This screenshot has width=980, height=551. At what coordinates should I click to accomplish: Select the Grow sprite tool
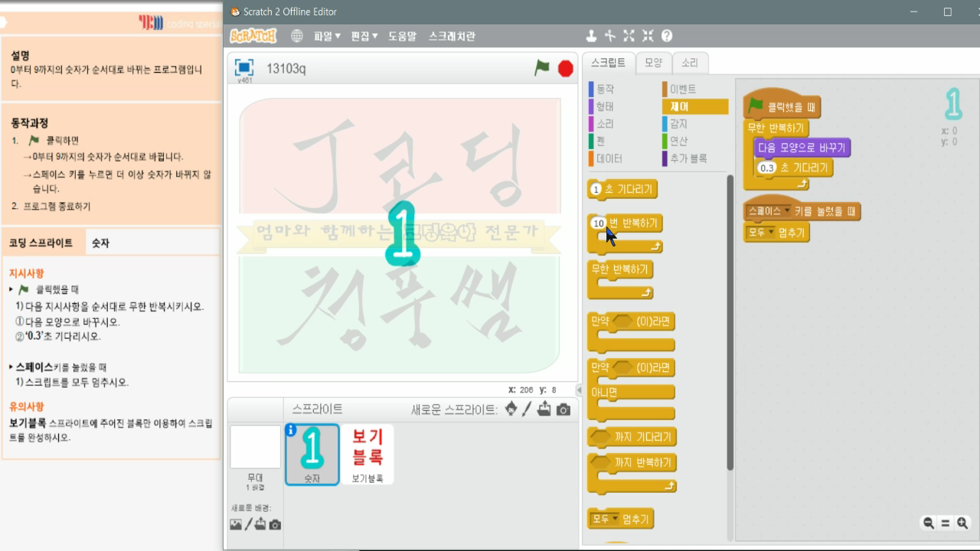629,35
